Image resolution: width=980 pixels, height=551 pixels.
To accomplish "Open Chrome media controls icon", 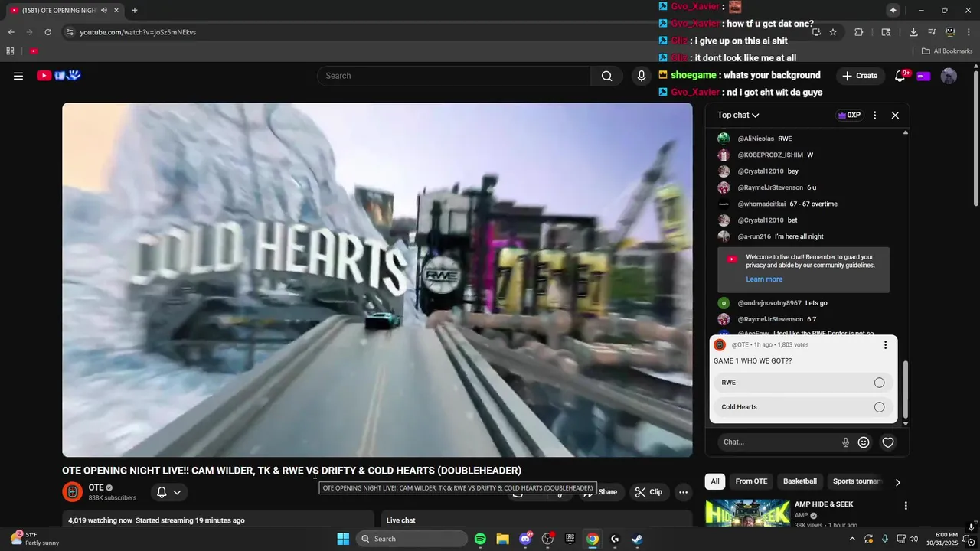I will pos(932,32).
